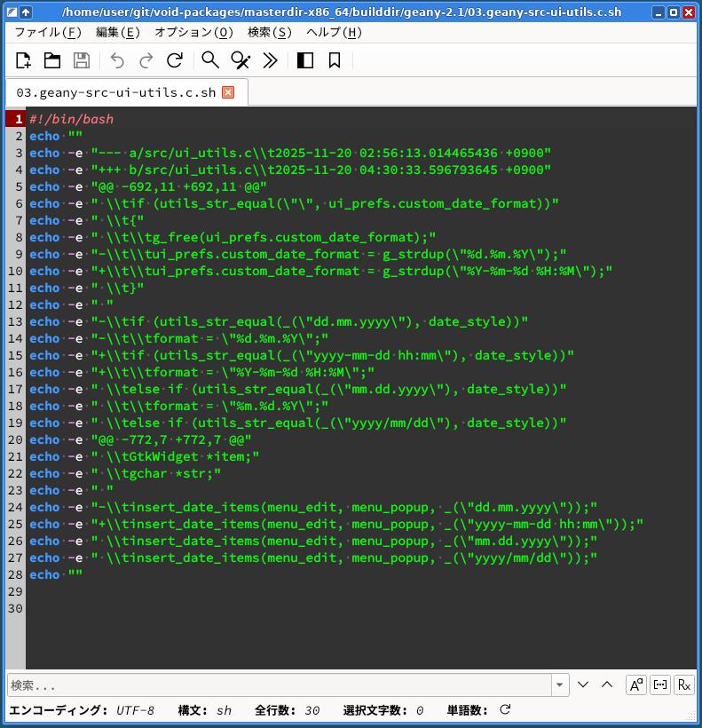702x728 pixels.
Task: Open the ファイル(F) menu
Action: pyautogui.click(x=48, y=33)
